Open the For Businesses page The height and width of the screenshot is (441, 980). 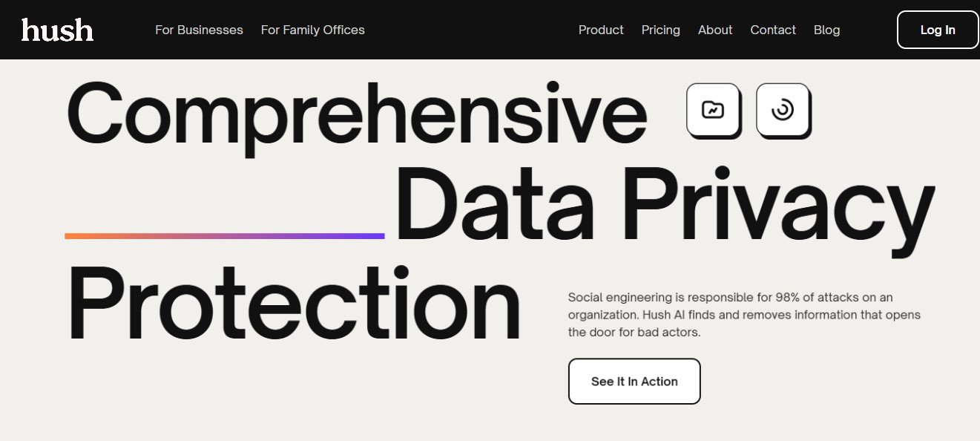(199, 30)
